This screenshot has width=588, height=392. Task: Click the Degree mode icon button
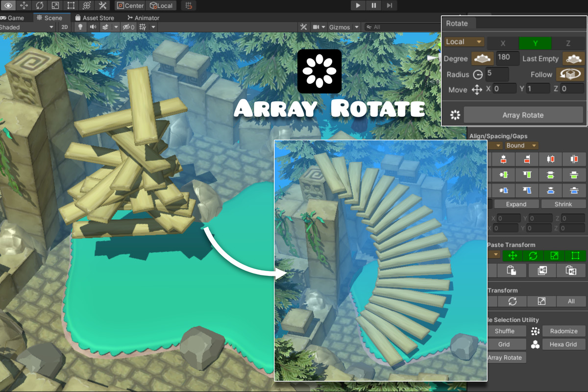click(x=483, y=59)
